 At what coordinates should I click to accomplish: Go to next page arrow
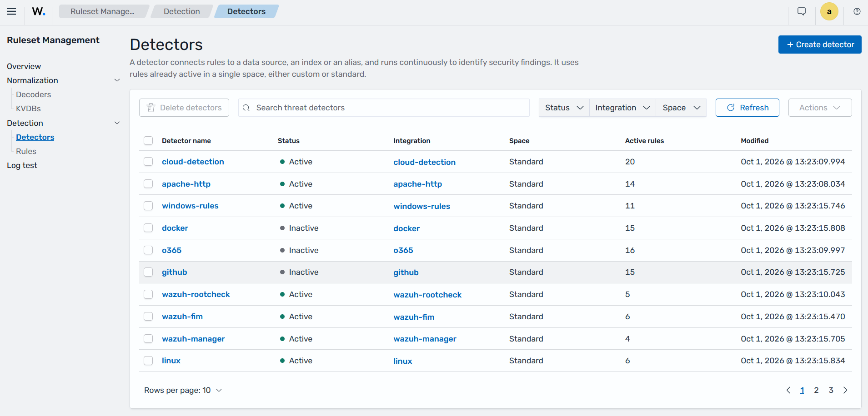(x=845, y=390)
